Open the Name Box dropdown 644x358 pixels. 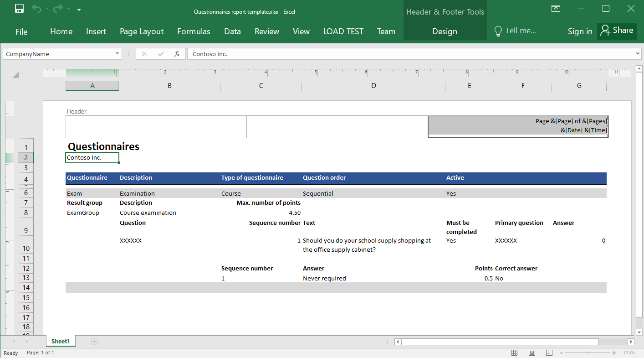[x=118, y=54]
